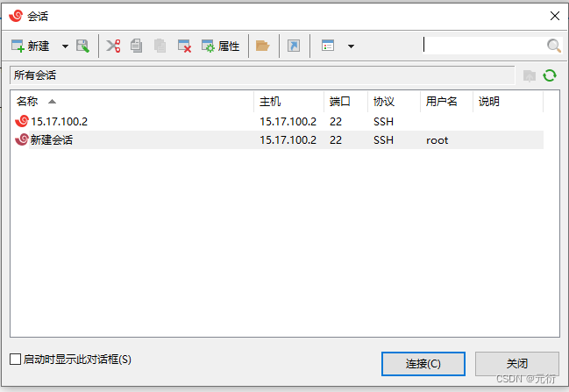Click the magnifier search icon
Screen dimensions: 569x392
(553, 46)
